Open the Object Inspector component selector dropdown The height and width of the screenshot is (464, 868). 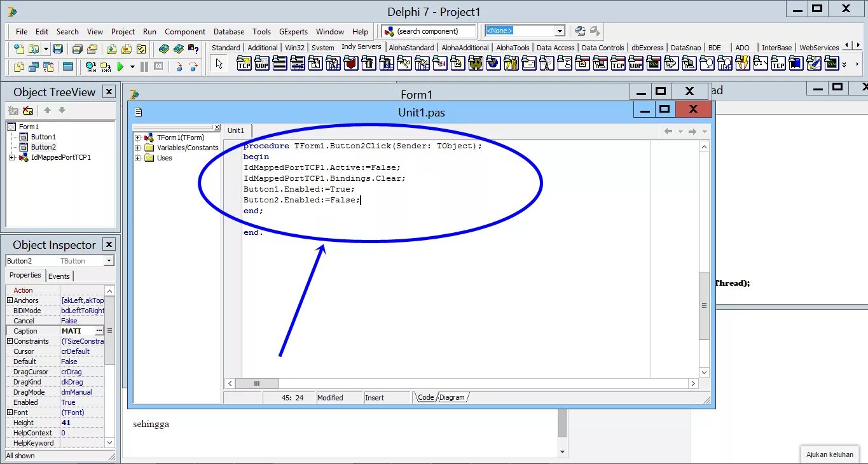pyautogui.click(x=109, y=261)
